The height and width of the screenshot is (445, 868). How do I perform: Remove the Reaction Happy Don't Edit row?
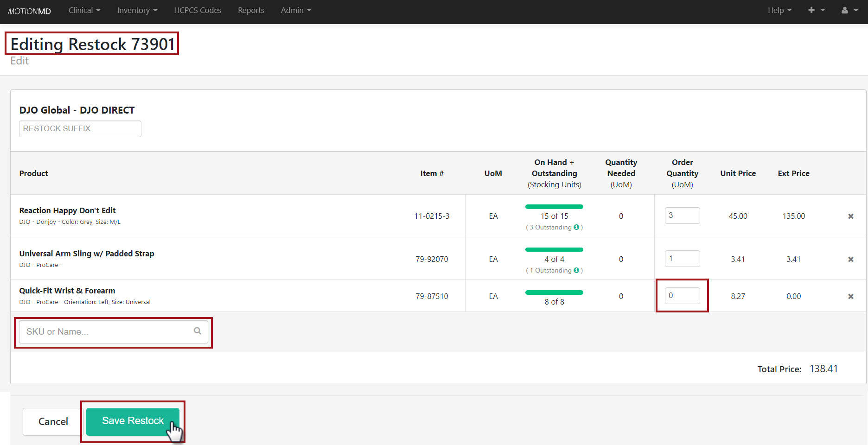point(851,216)
